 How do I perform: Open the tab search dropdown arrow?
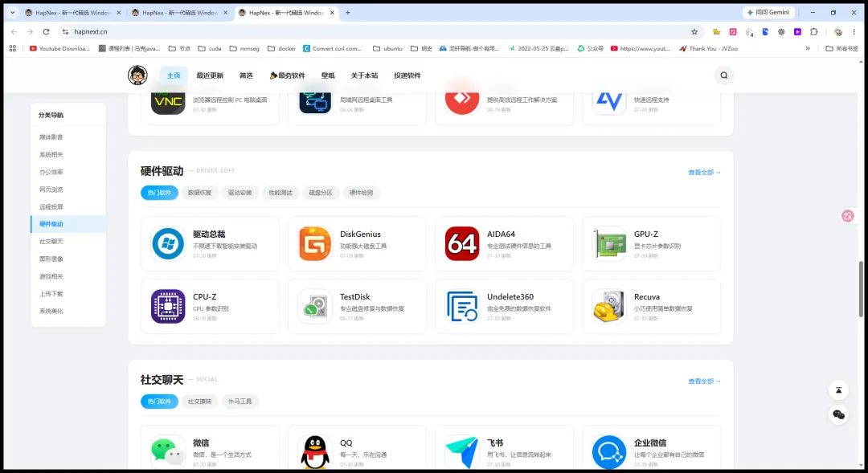point(12,12)
